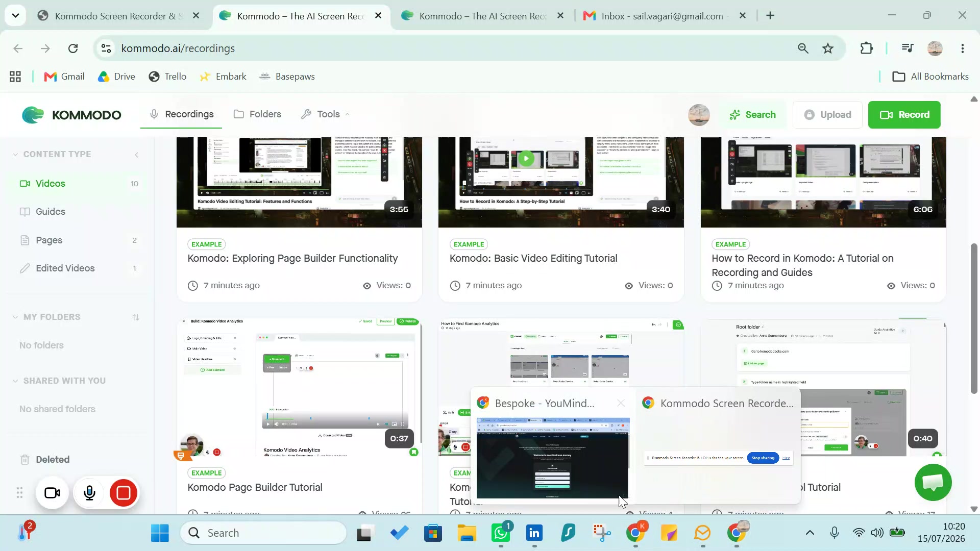Open WhatsApp from the taskbar
Image resolution: width=980 pixels, height=551 pixels.
(501, 533)
